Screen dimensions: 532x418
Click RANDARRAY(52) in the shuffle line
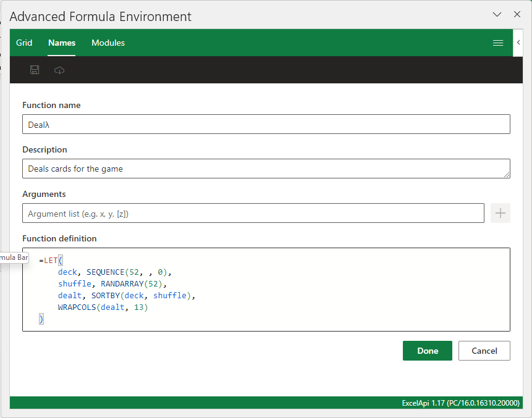coord(132,284)
